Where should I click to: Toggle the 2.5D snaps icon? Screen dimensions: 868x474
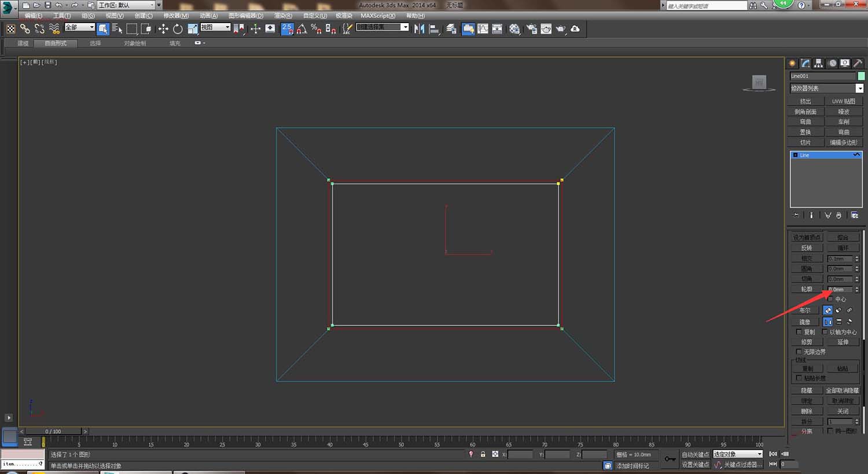tap(287, 29)
